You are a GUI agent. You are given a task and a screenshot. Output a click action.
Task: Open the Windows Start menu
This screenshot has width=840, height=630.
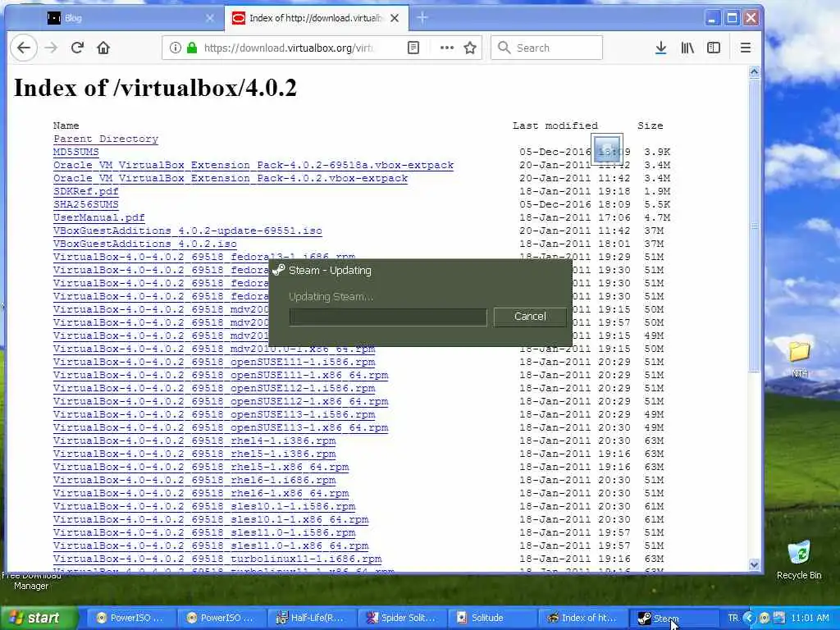click(38, 618)
